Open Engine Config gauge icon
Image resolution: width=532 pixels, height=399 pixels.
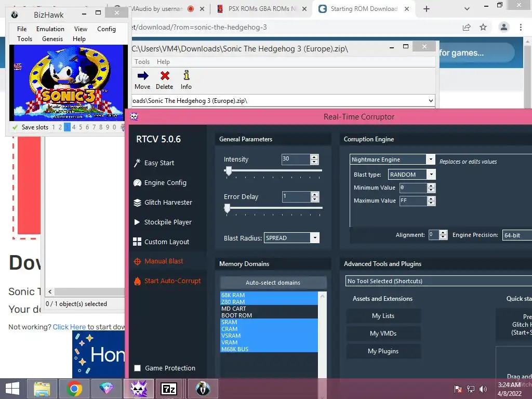tap(137, 183)
